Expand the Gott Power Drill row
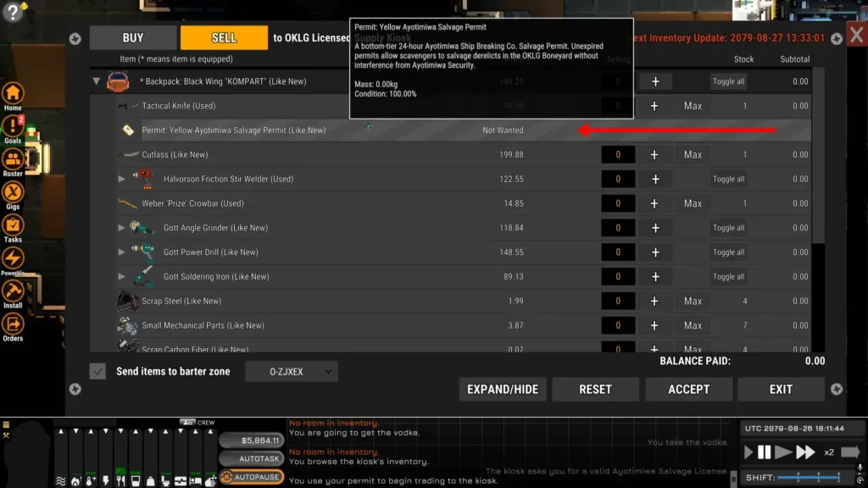Viewport: 868px width, 488px height. [x=121, y=252]
